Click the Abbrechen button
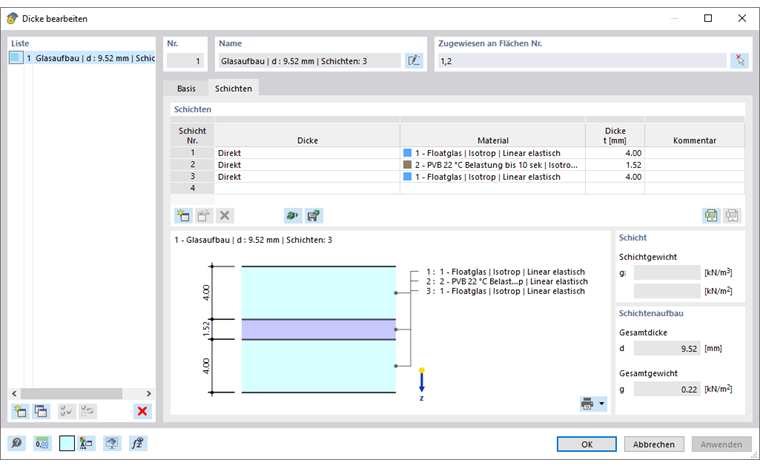The height and width of the screenshot is (467, 760). [x=653, y=444]
